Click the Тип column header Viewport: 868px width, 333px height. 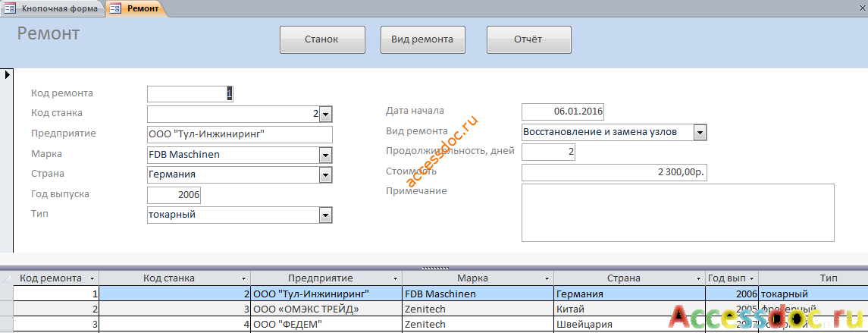point(813,278)
